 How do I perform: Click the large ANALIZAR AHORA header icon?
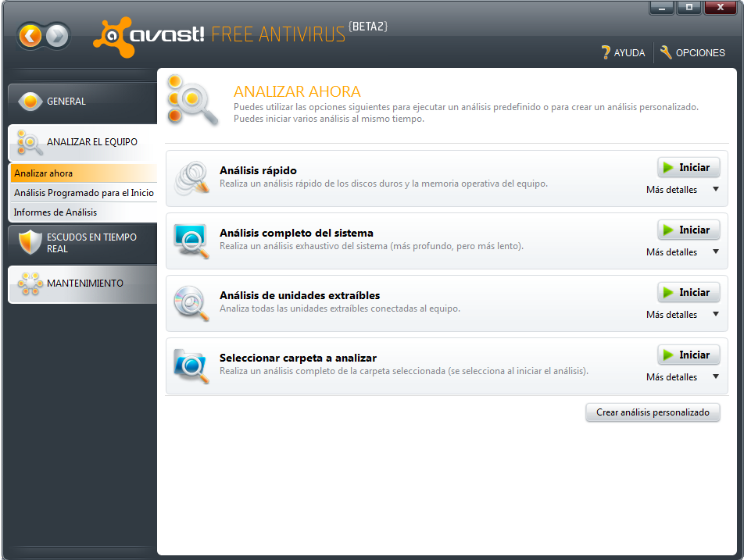(192, 100)
